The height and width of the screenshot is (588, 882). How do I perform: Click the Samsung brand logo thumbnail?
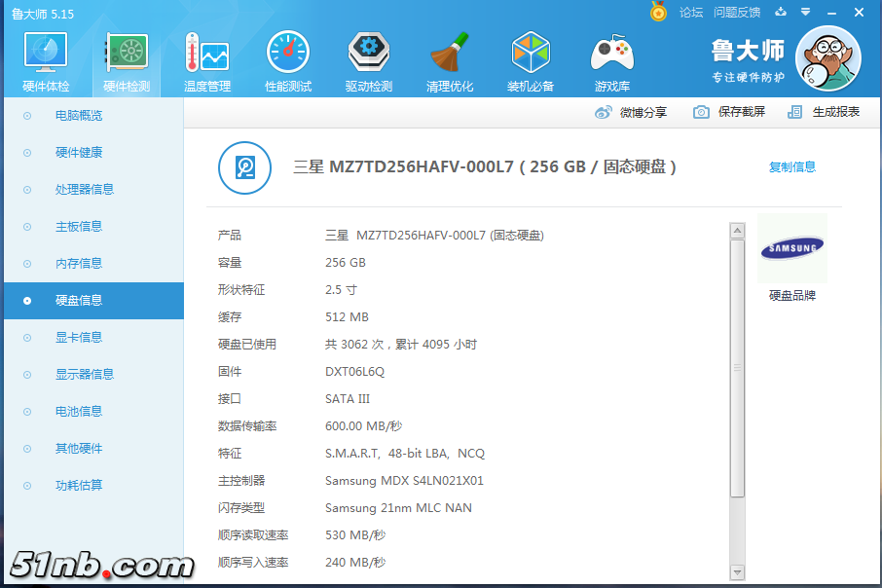pos(791,249)
